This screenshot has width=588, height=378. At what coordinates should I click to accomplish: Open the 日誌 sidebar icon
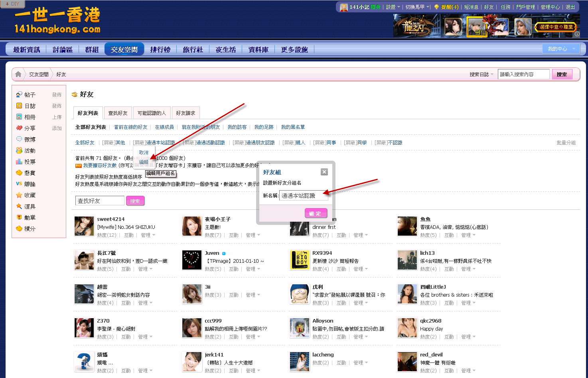19,106
